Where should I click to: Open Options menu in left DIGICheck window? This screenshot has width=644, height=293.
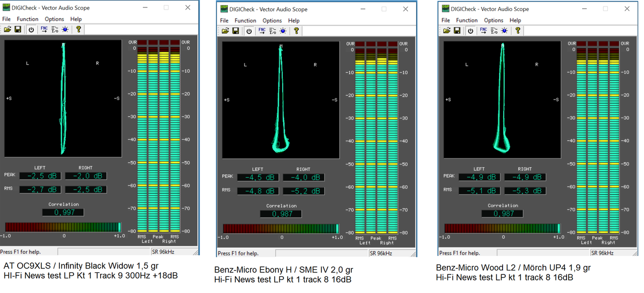click(54, 19)
